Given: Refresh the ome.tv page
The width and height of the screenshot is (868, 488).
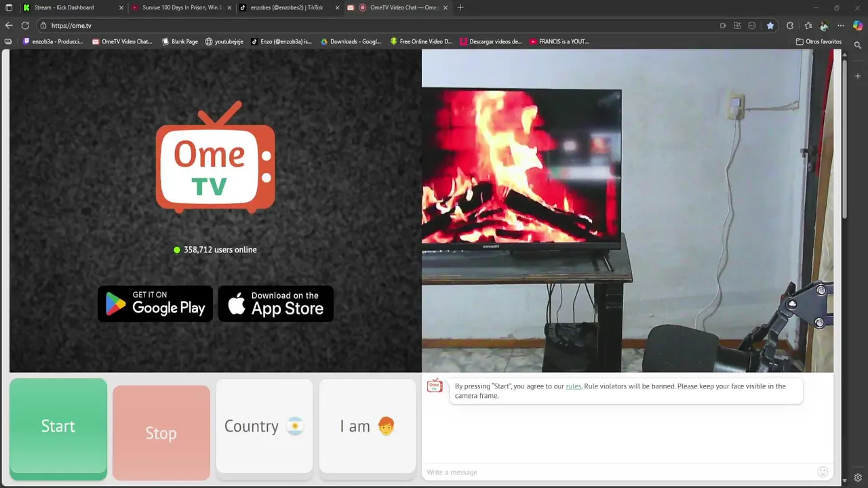Looking at the screenshot, I should coord(25,25).
